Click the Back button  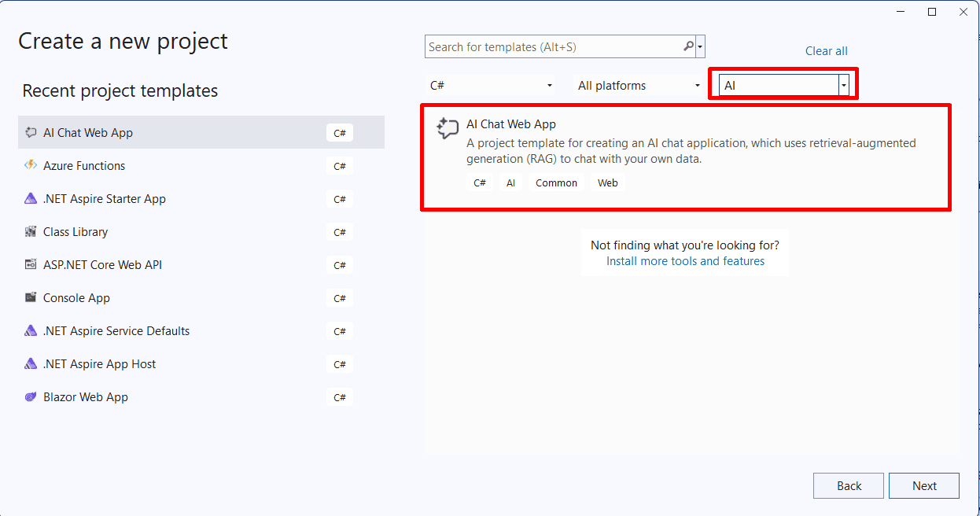click(x=849, y=485)
